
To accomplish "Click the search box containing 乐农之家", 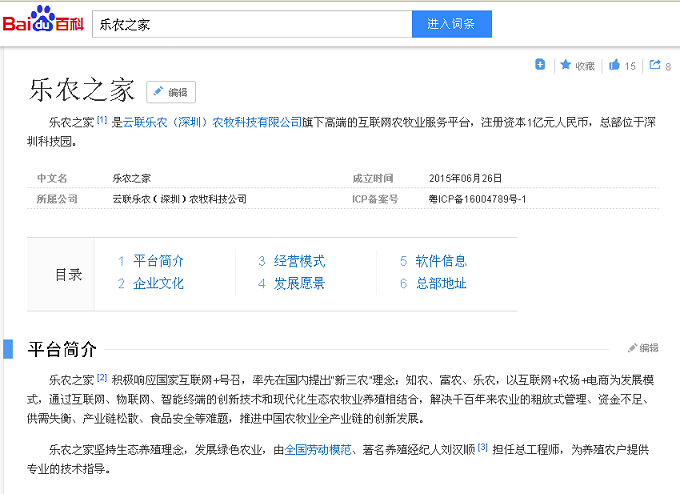I will point(252,24).
